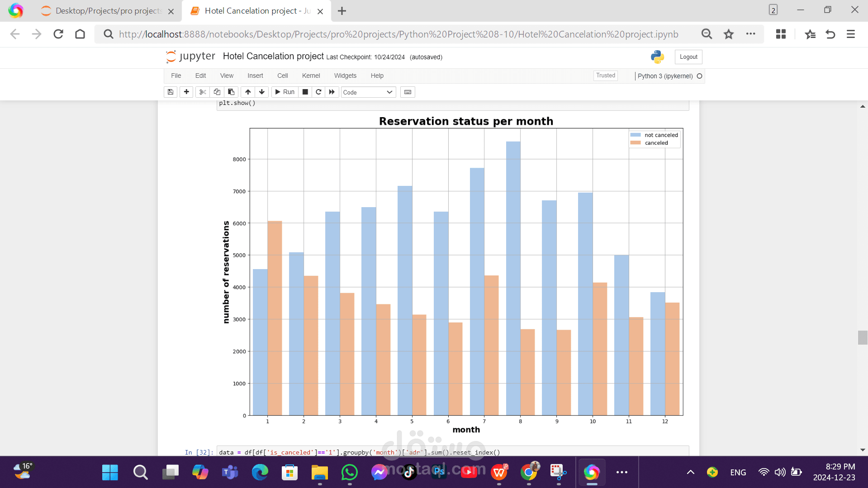Restart the kernel with circular arrow
Viewport: 868px width, 488px height.
[x=318, y=92]
